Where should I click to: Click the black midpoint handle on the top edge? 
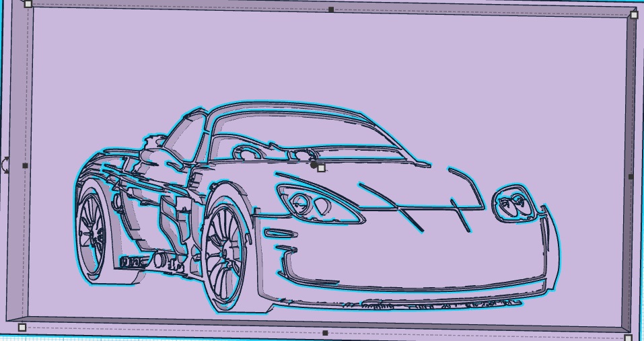click(x=331, y=9)
